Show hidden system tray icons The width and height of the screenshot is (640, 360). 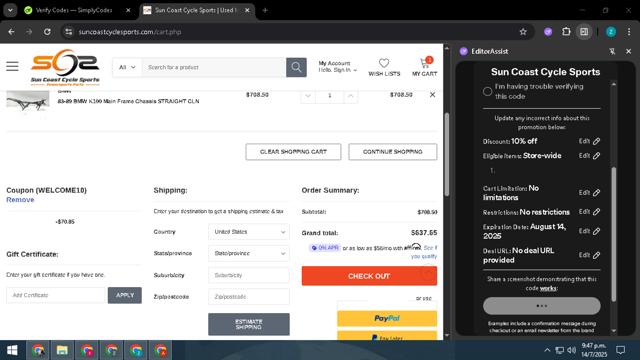tap(547, 350)
